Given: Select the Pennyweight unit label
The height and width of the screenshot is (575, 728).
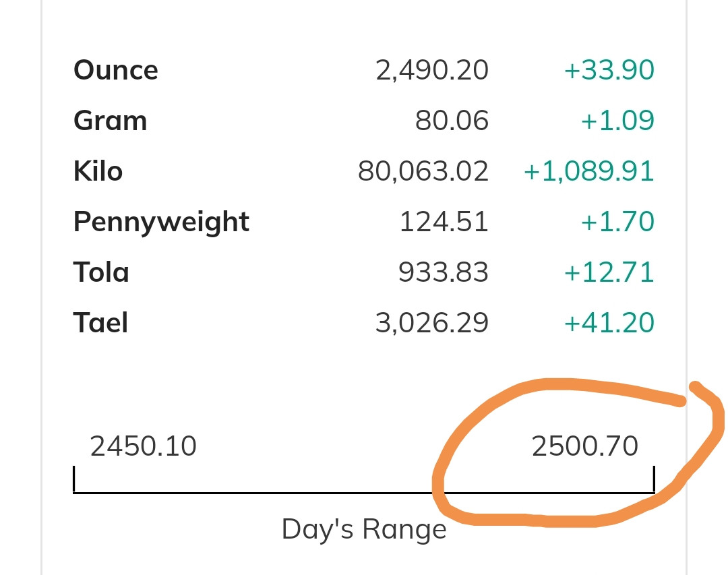Looking at the screenshot, I should [161, 222].
